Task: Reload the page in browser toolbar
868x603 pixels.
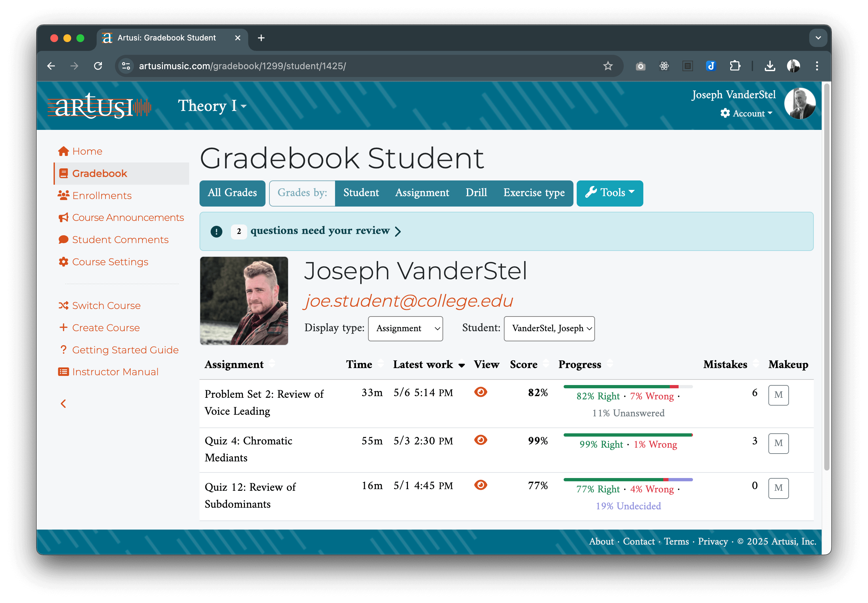Action: (x=98, y=66)
